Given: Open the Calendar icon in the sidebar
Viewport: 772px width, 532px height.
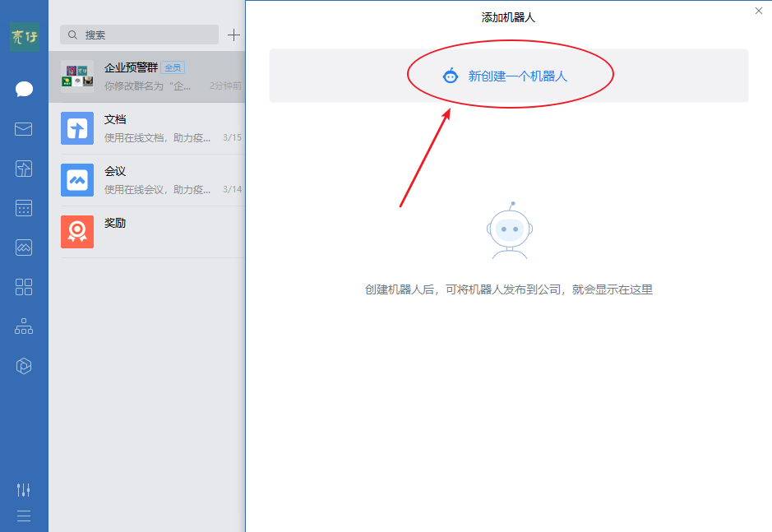Looking at the screenshot, I should pyautogui.click(x=24, y=208).
